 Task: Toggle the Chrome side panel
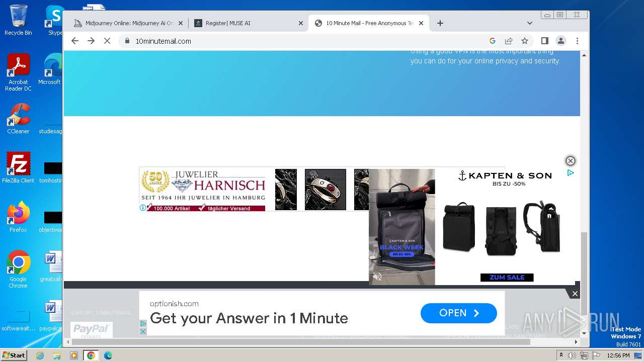coord(544,41)
